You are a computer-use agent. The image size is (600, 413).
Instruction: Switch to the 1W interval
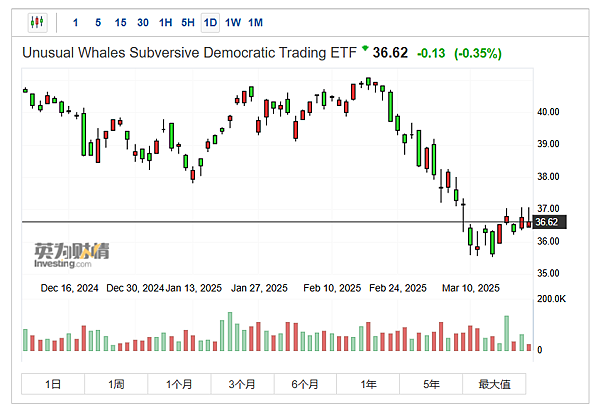pos(233,23)
